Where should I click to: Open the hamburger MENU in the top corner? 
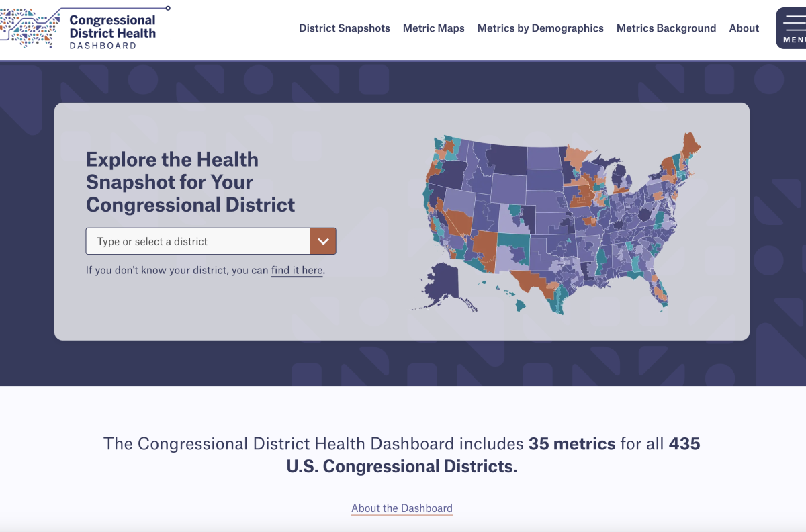point(793,28)
